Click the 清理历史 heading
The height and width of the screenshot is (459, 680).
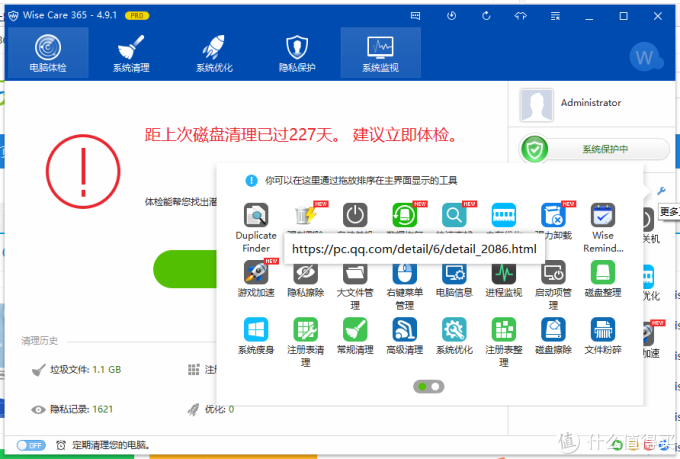click(39, 341)
